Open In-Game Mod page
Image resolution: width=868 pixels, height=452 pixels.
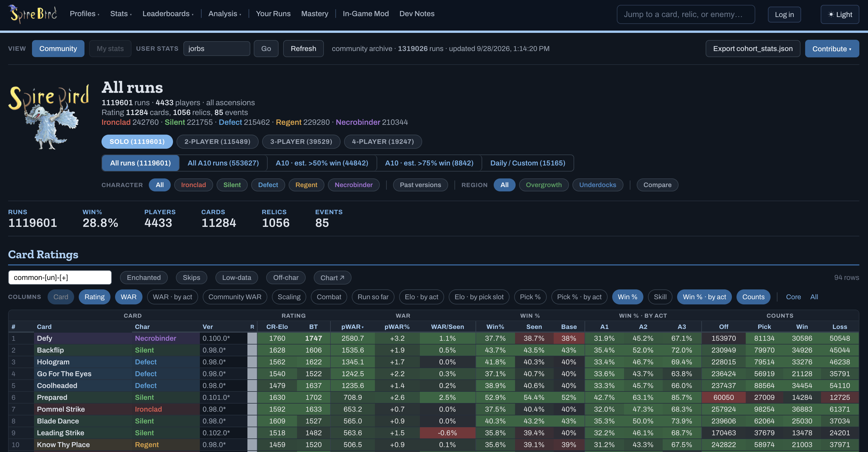click(366, 14)
